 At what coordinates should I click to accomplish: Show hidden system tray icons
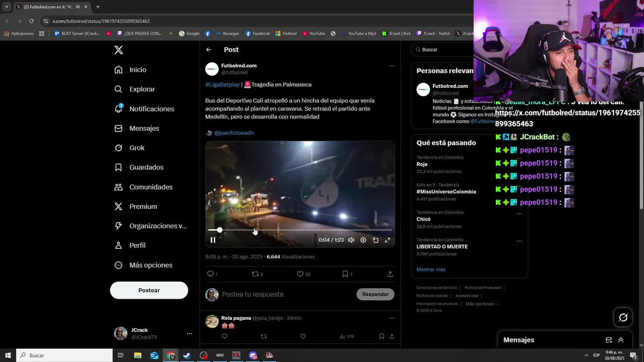point(586,355)
